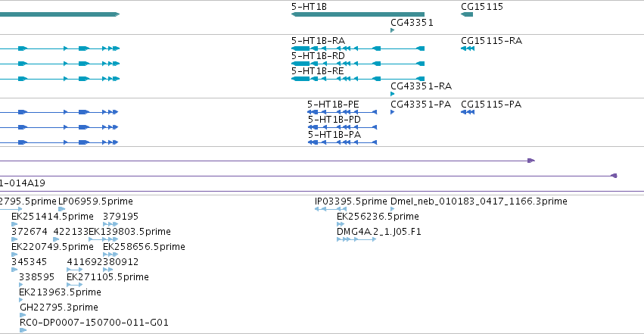Select protein 5-HT1B-PD
The width and height of the screenshot is (644, 334).
pos(342,127)
